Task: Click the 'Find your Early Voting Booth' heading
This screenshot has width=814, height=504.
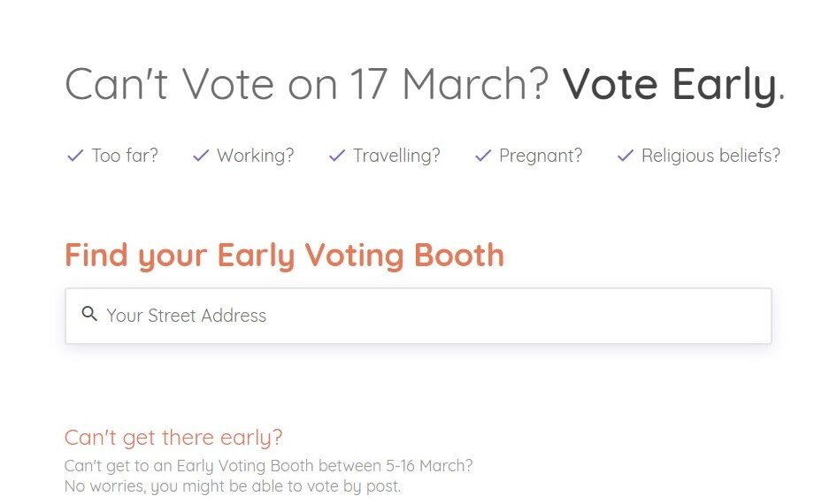Action: click(284, 256)
